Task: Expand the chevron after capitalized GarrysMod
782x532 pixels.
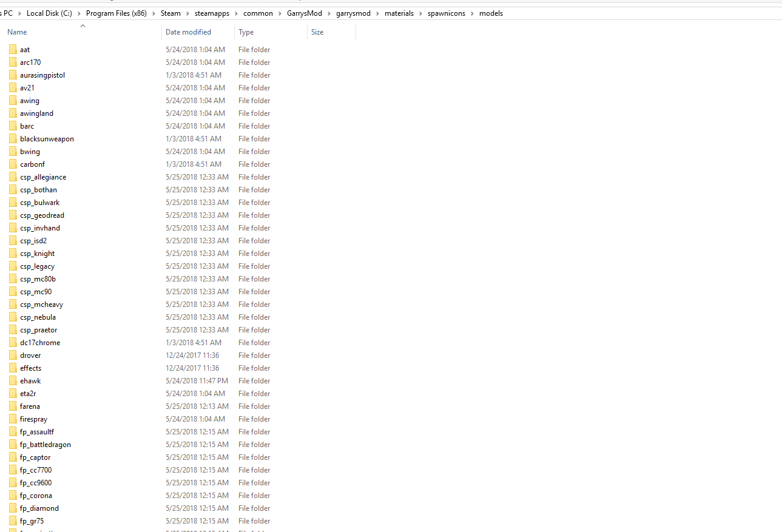Action: coord(329,13)
